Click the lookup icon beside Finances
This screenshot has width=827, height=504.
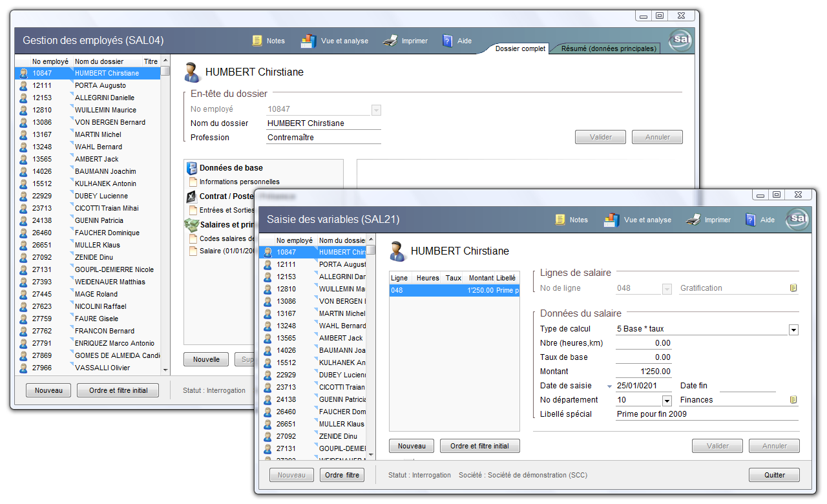coord(793,400)
